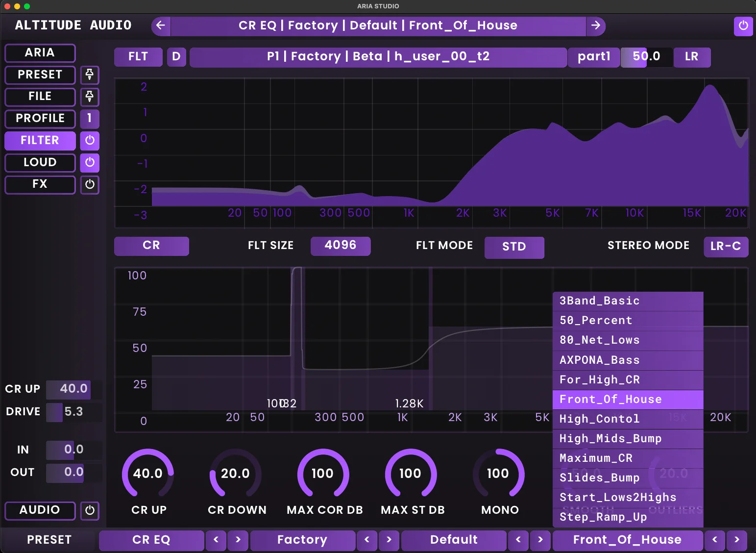Screen dimensions: 756x553
Task: Switch to the FILTER section in sidebar
Action: point(40,141)
